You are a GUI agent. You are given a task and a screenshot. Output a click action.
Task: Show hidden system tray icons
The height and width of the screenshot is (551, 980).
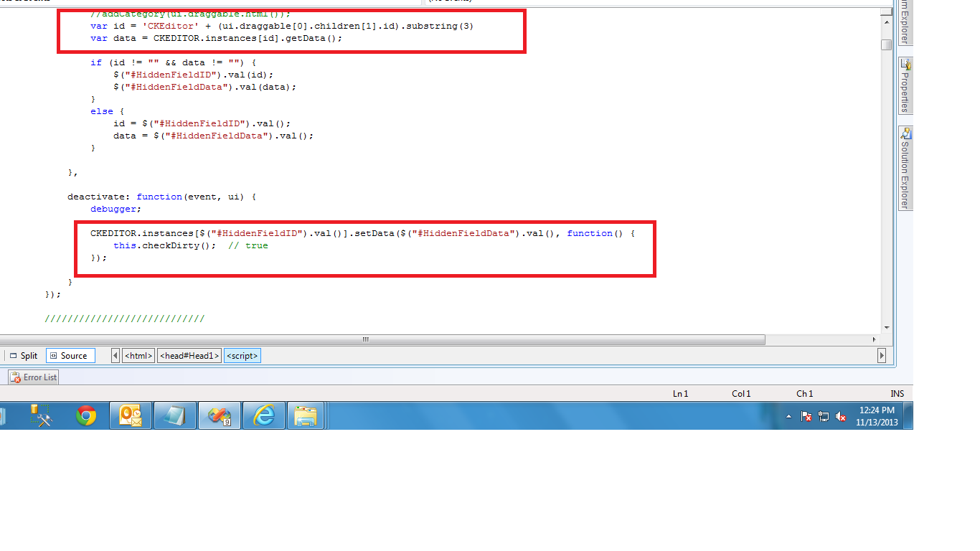coord(789,417)
